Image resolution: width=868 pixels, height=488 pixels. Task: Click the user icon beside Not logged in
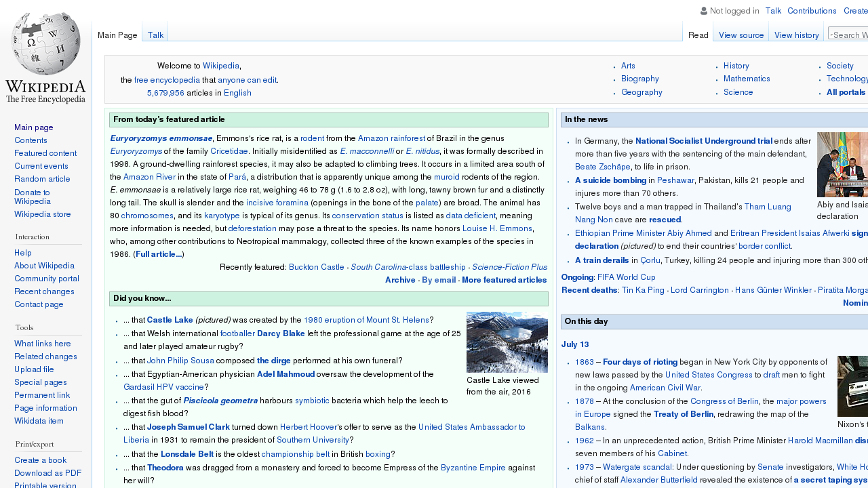704,11
